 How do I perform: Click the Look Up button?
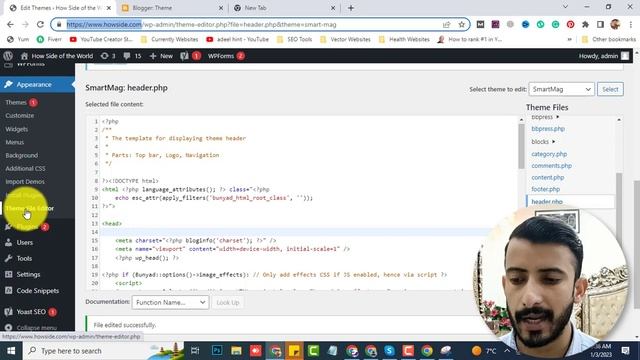tap(228, 302)
